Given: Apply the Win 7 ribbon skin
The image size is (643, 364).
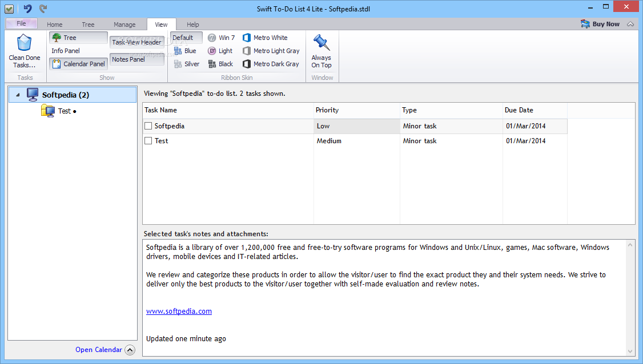Looking at the screenshot, I should (221, 38).
